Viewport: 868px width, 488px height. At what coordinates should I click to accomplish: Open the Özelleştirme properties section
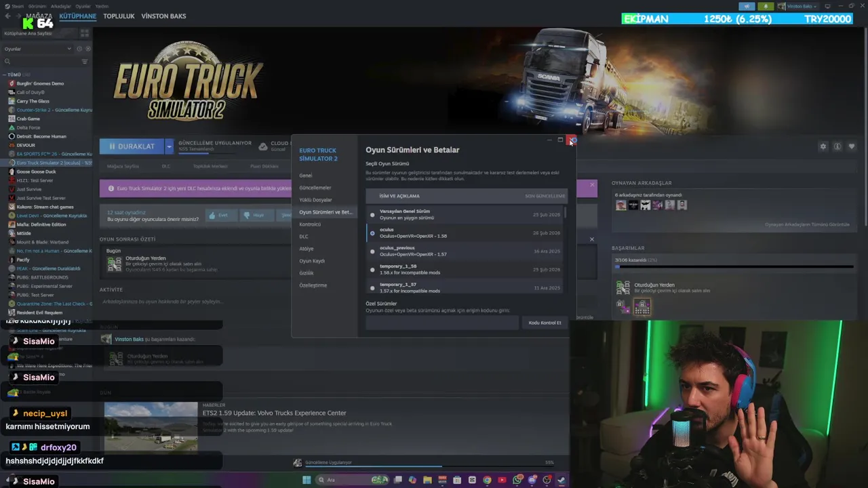coord(313,285)
